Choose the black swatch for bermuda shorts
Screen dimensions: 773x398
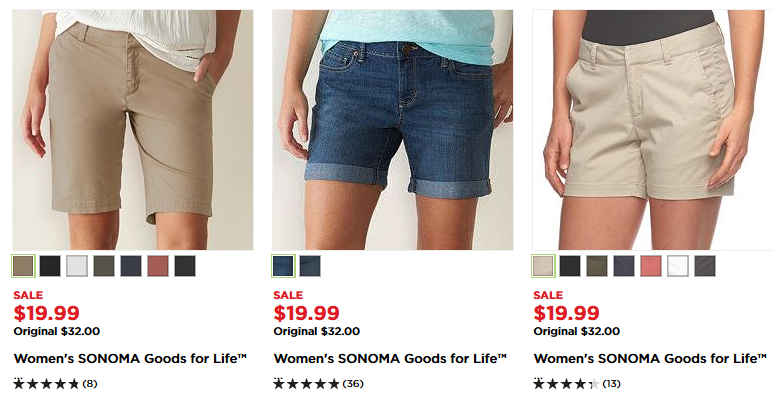coord(50,266)
